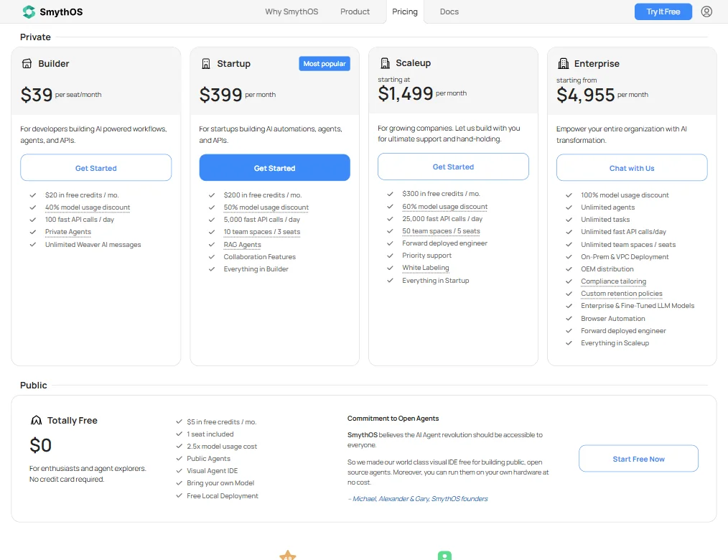This screenshot has width=728, height=560.
Task: Click the $399 Startup price
Action: tap(220, 95)
